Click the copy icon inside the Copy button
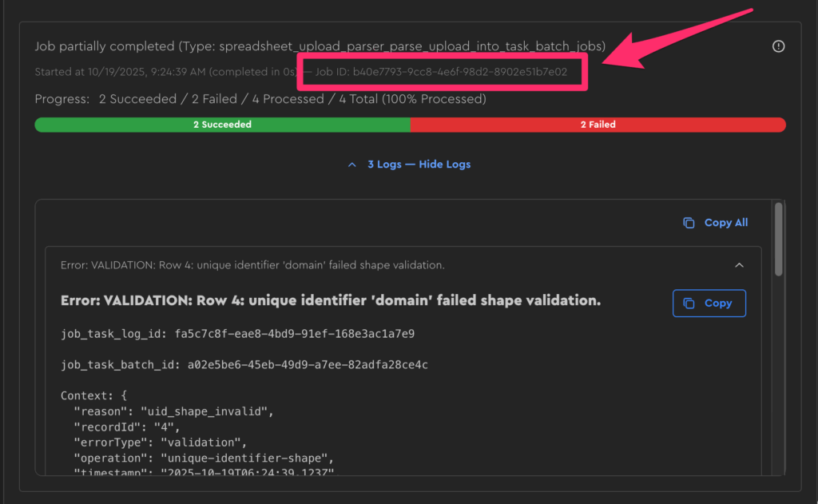The image size is (818, 504). point(688,304)
